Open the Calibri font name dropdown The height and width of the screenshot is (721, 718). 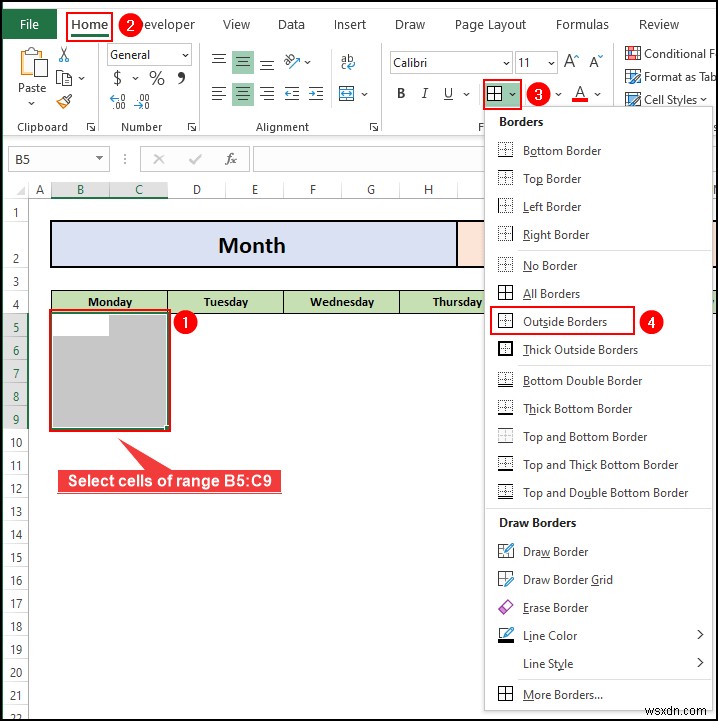tap(506, 63)
